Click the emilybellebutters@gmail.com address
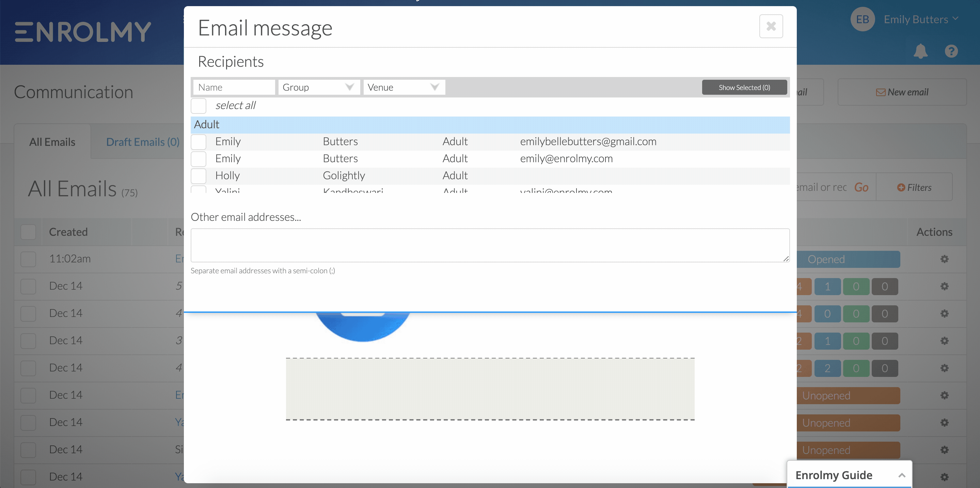The image size is (980, 488). 588,142
